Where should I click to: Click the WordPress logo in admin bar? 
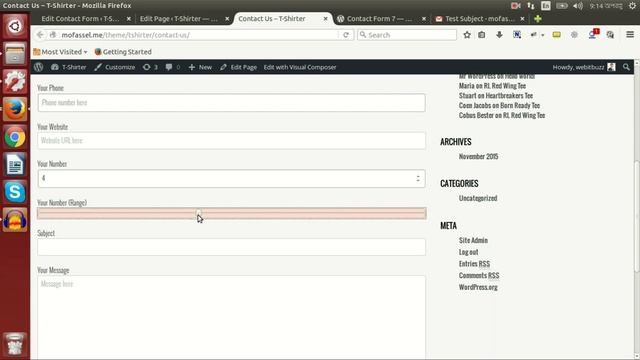(38, 67)
